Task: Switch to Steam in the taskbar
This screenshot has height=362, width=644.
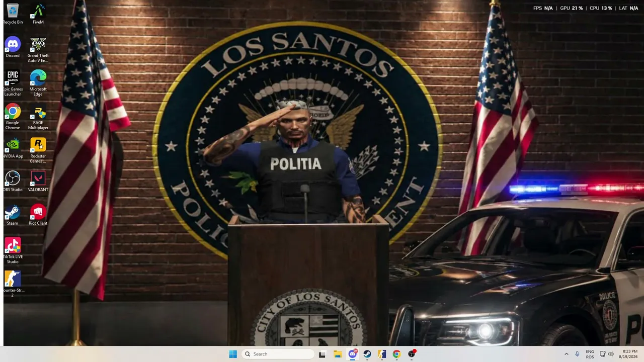Action: point(367,354)
